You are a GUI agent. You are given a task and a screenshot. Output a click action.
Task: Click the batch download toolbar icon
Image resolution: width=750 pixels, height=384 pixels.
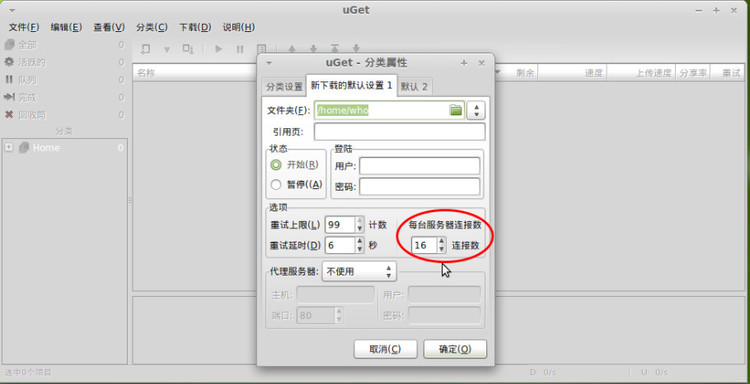pos(188,49)
